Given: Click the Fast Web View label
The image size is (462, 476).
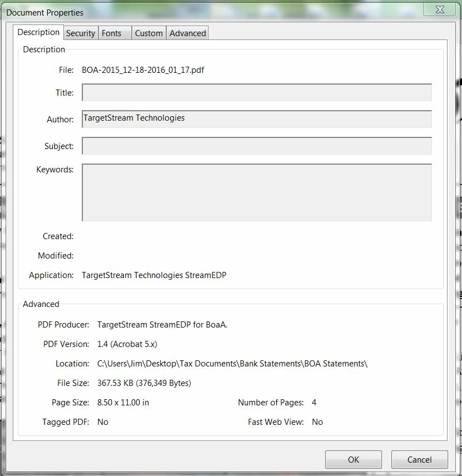Looking at the screenshot, I should [x=276, y=422].
